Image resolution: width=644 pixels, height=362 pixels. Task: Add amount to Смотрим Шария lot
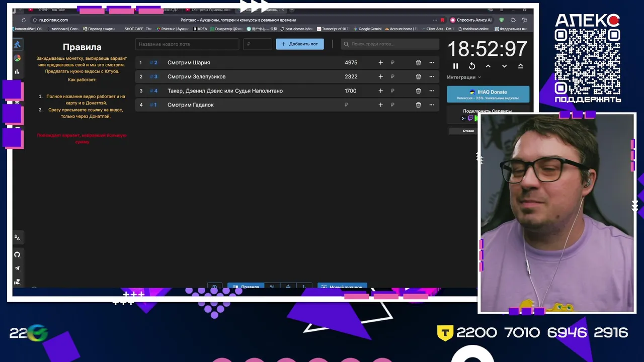click(x=380, y=63)
